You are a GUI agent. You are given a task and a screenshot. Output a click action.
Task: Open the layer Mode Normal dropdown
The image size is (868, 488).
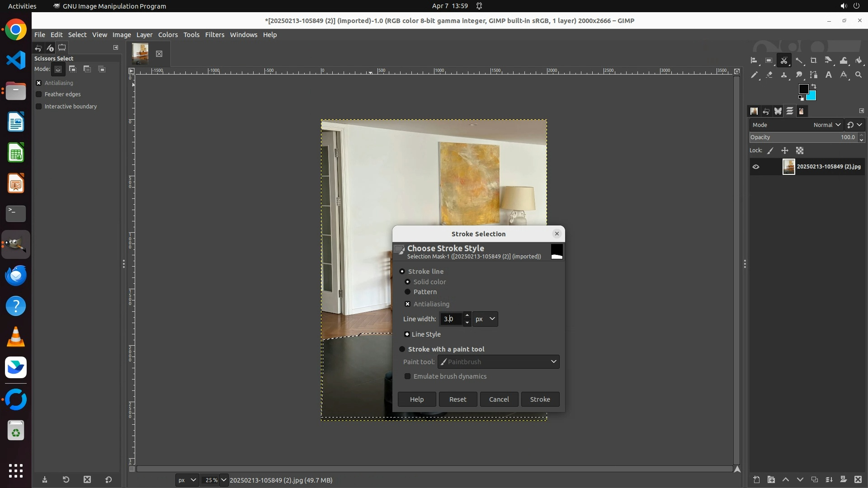pyautogui.click(x=827, y=125)
